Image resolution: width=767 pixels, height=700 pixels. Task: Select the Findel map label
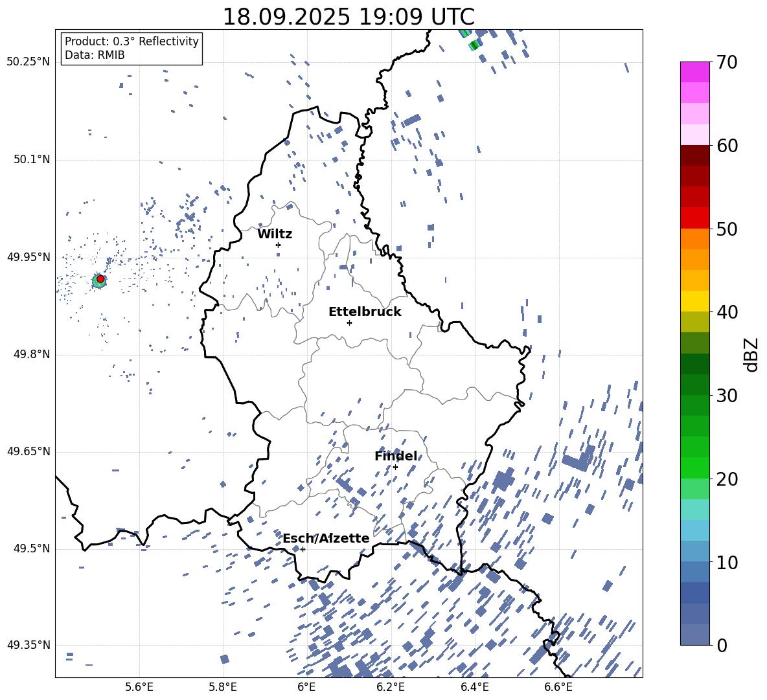396,457
